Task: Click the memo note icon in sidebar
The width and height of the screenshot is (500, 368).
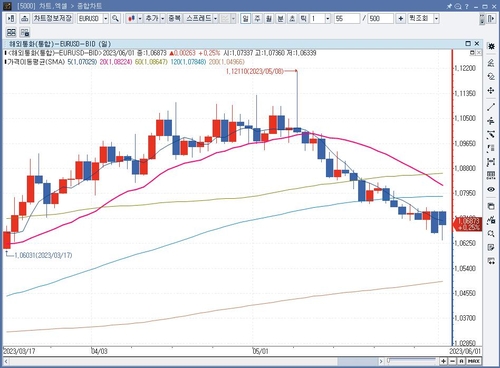Action: click(x=491, y=247)
